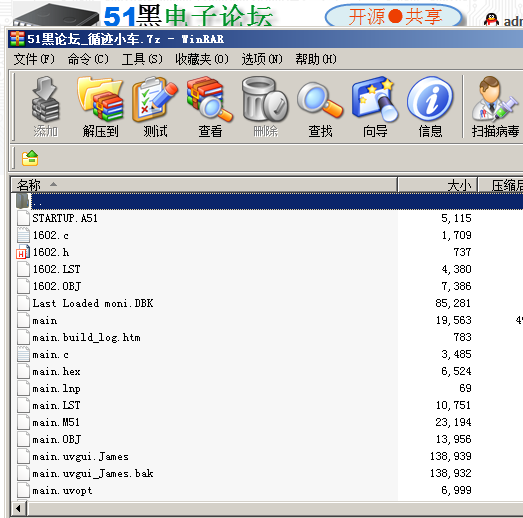Viewport: 523px width, 518px height.
Task: Show archive 信息 (Info)
Action: [430, 107]
